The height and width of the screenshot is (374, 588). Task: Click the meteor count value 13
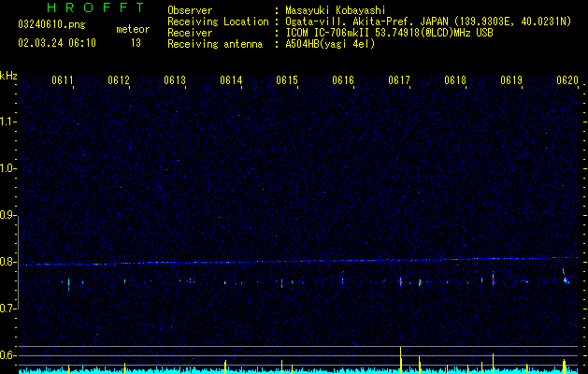click(136, 43)
